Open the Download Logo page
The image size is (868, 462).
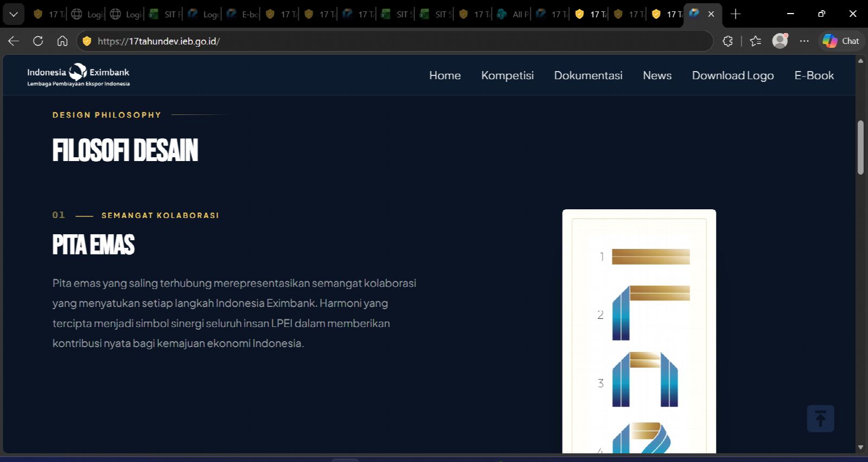coord(733,75)
